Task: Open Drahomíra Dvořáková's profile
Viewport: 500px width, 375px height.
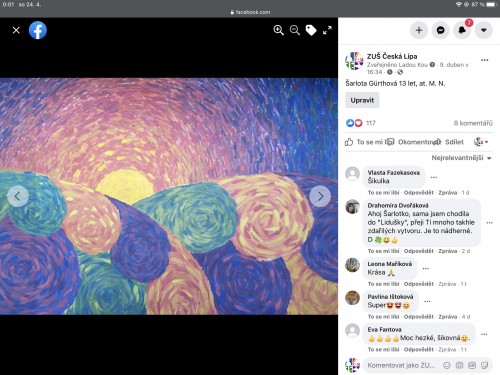Action: (x=398, y=205)
